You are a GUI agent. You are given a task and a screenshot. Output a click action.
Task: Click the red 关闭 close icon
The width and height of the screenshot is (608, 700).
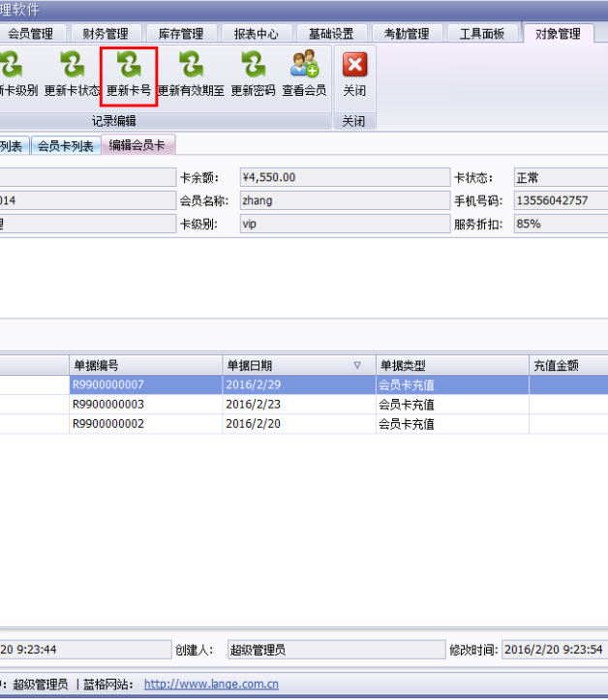pyautogui.click(x=355, y=64)
